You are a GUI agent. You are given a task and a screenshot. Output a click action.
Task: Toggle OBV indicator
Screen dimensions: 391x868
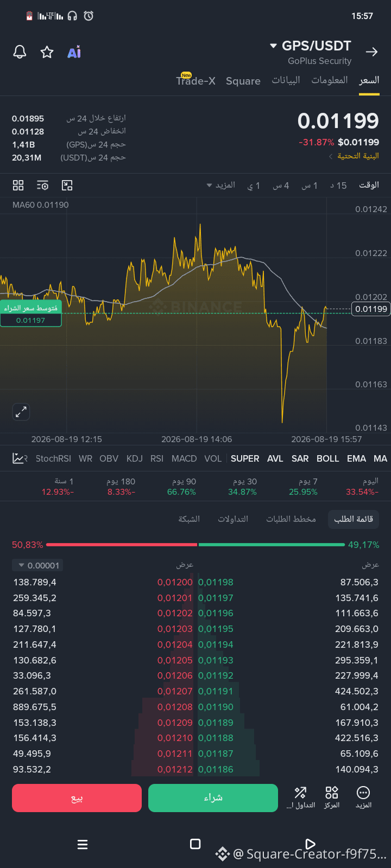(109, 458)
